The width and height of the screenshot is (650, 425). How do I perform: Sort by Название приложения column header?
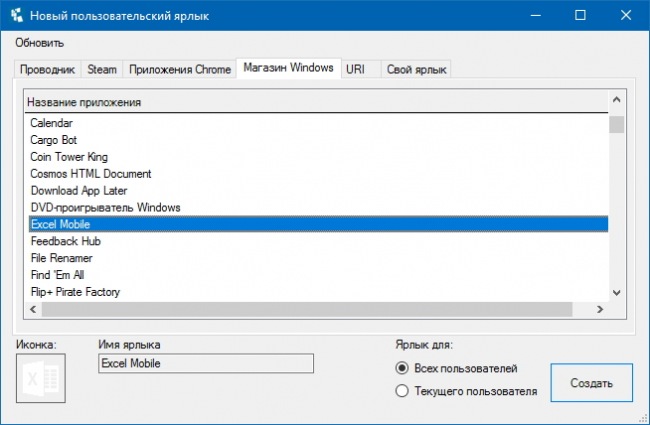pos(316,102)
